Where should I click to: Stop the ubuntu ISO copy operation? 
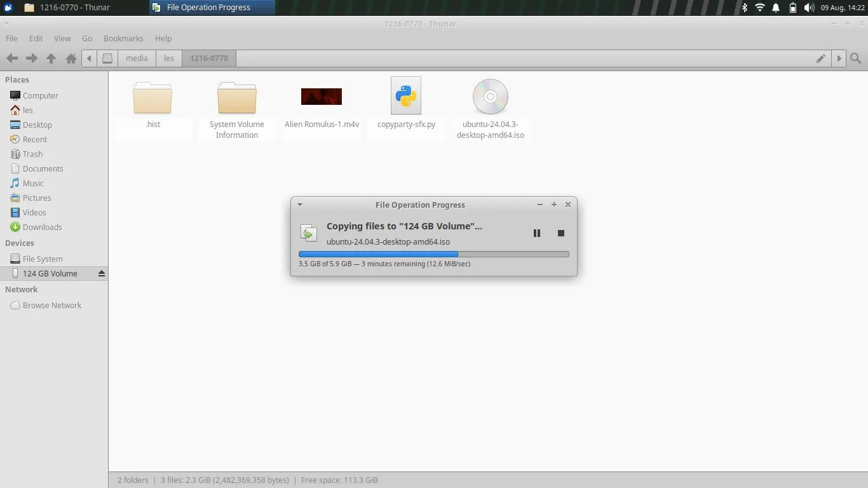coord(561,233)
